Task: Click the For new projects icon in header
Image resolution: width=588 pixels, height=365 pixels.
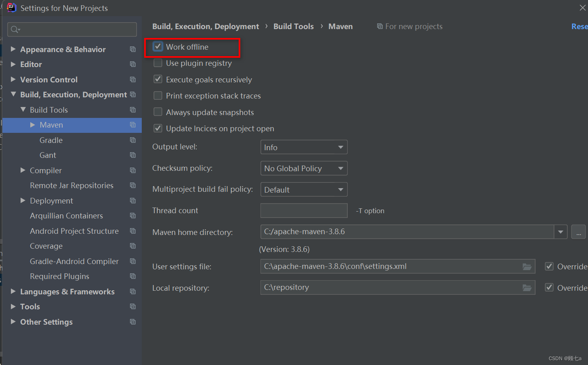Action: pos(380,26)
